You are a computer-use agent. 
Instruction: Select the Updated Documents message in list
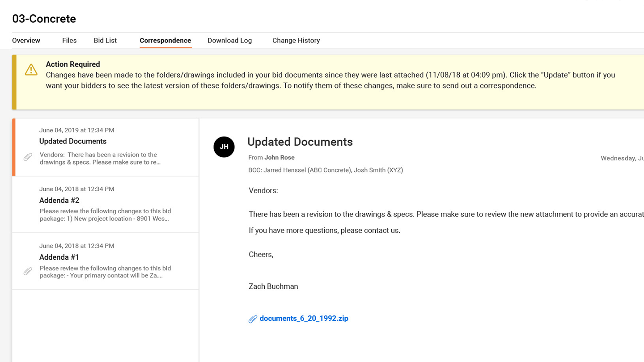[73, 141]
